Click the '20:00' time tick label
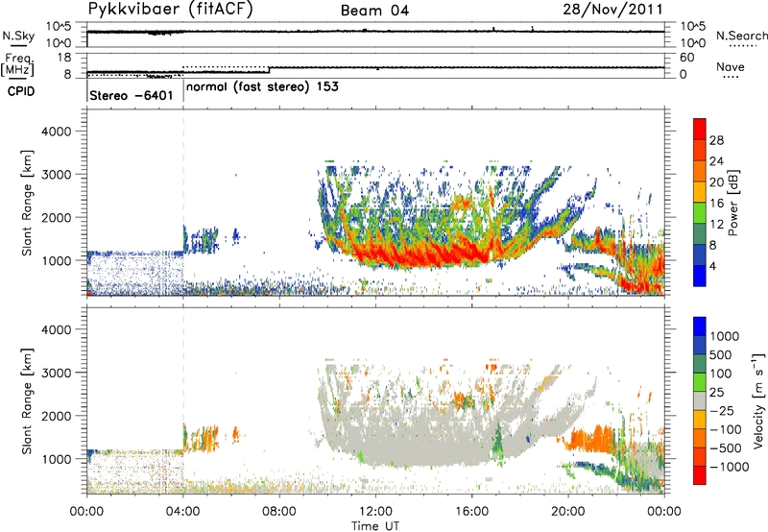Viewport: 768px width, 532px height. [568, 512]
